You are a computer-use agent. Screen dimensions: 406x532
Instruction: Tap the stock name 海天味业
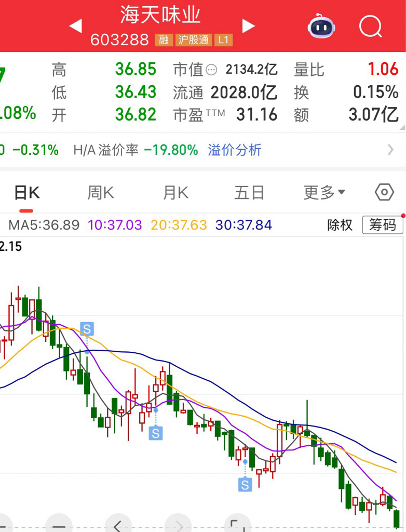click(160, 15)
